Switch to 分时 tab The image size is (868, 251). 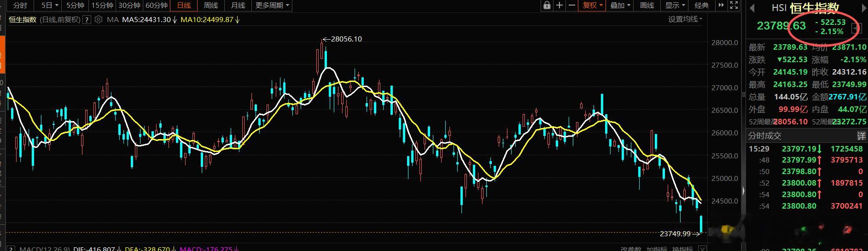click(x=20, y=6)
